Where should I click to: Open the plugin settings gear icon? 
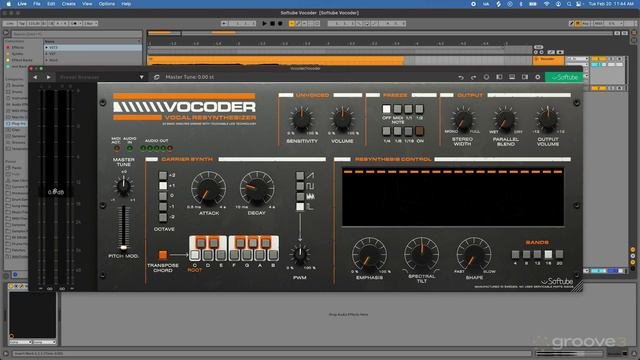tap(538, 77)
